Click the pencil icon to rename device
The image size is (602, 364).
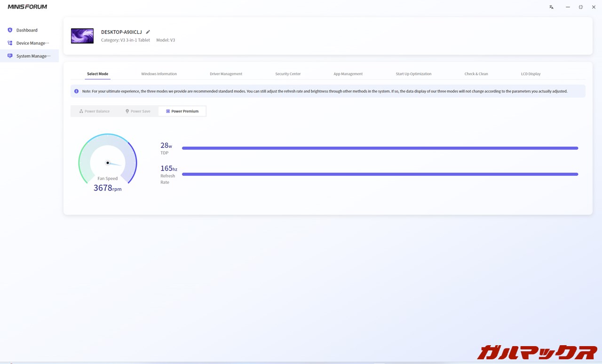click(x=148, y=32)
